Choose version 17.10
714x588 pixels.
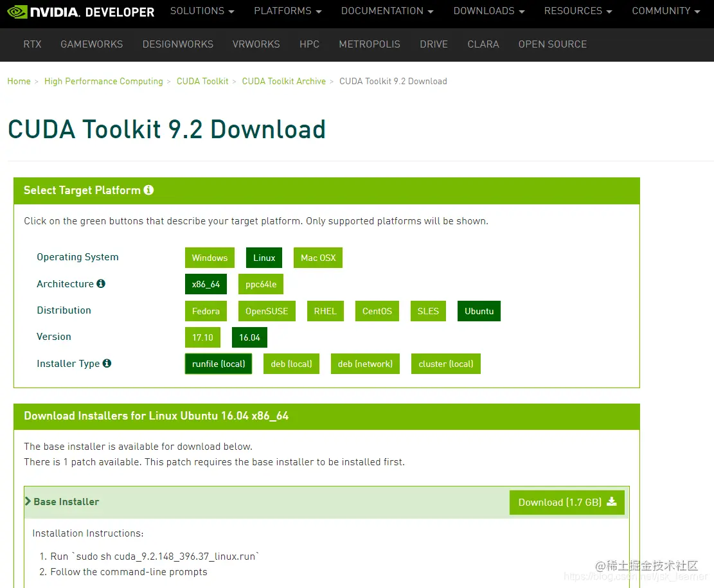(202, 337)
